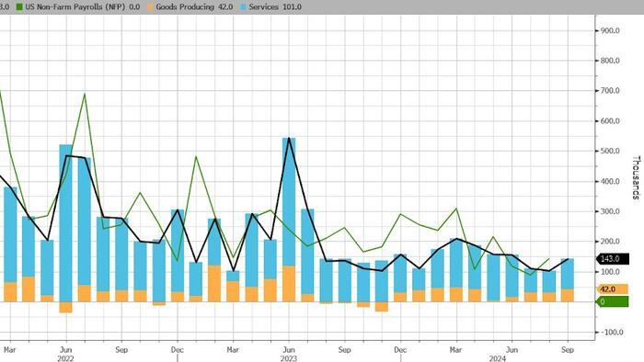The image size is (644, 362).
Task: Click the 100.0 y-axis label
Action: 611,272
